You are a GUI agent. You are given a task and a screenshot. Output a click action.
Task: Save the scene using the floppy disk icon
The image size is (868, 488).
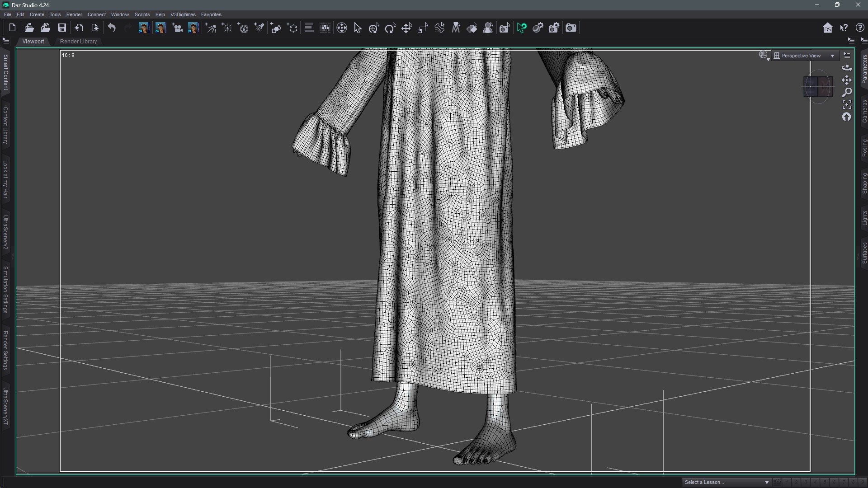[62, 28]
